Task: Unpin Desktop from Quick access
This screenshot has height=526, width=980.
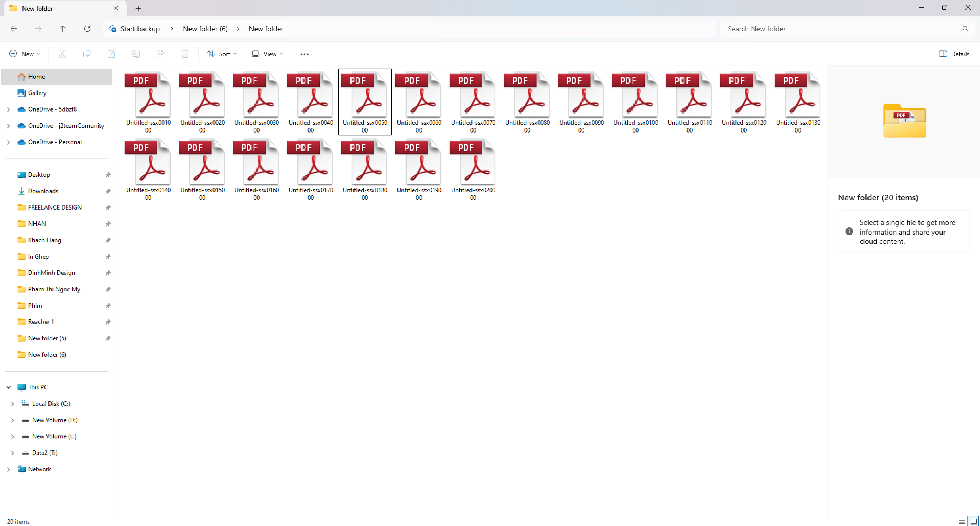Action: [108, 175]
